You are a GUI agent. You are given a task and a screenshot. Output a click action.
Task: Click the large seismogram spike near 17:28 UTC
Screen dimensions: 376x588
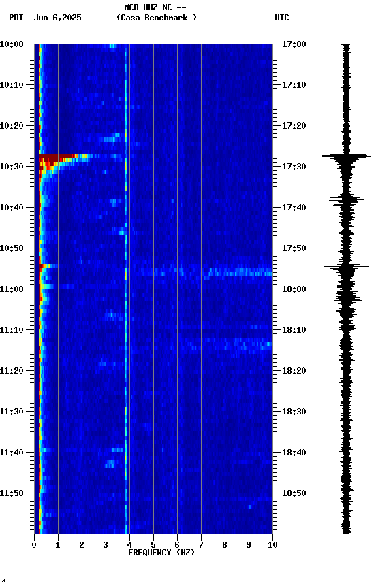coord(346,155)
